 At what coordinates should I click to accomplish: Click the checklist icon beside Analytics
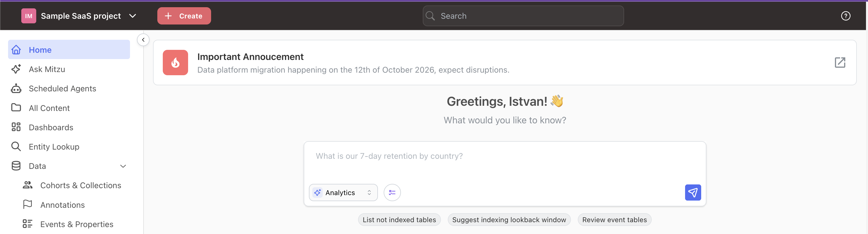(x=392, y=193)
